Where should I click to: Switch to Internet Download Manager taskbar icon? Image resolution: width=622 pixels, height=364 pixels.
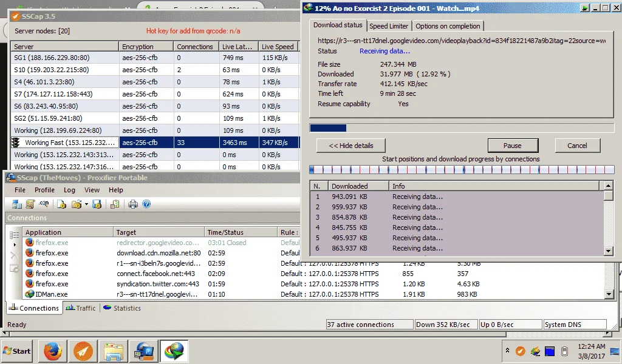174,351
